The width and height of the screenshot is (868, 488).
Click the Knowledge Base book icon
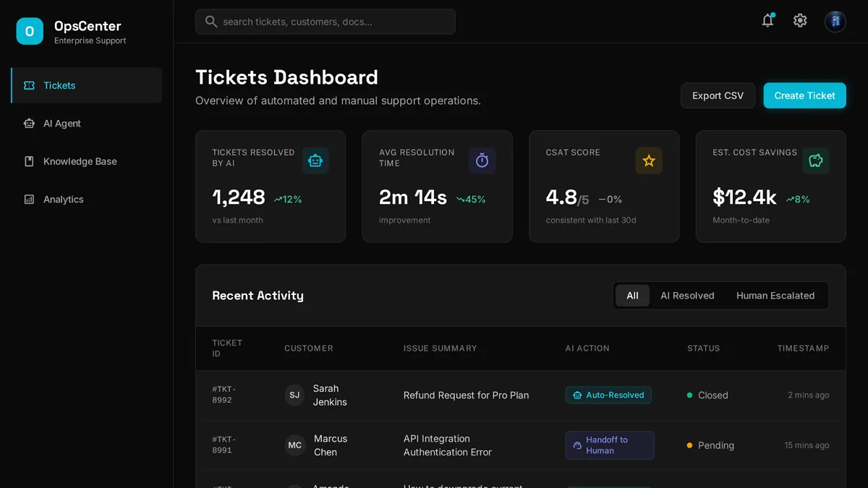[29, 161]
